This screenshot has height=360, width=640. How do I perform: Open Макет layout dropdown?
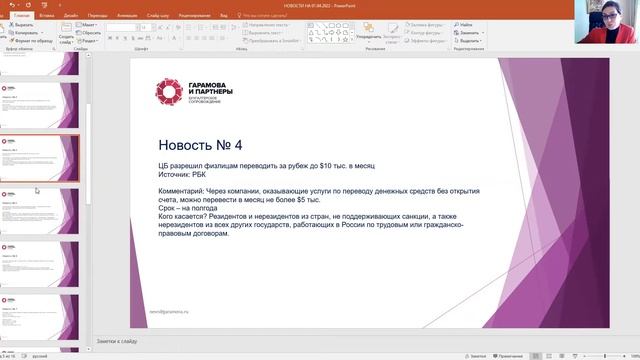coord(87,25)
